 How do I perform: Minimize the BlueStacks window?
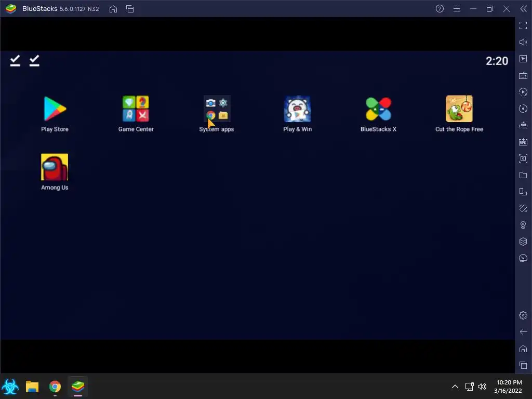click(x=473, y=9)
